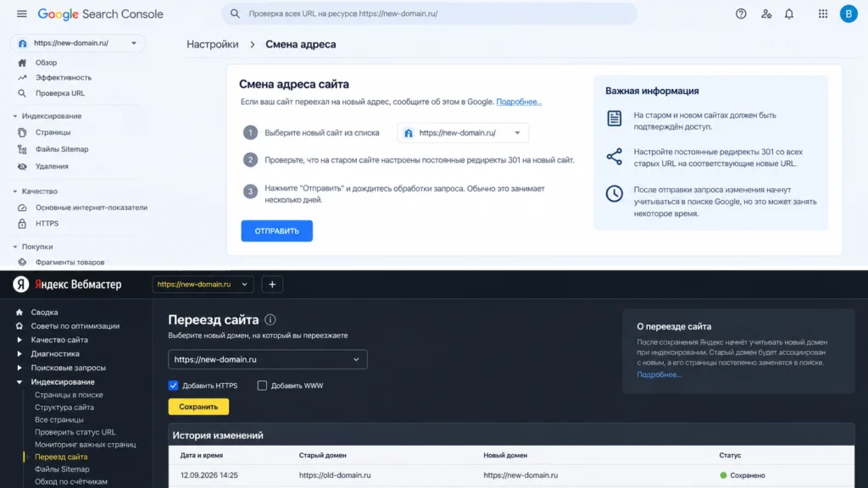Viewport: 868px width, 488px height.
Task: Open Подробнее link in Смена адреса сайта
Action: click(x=519, y=102)
